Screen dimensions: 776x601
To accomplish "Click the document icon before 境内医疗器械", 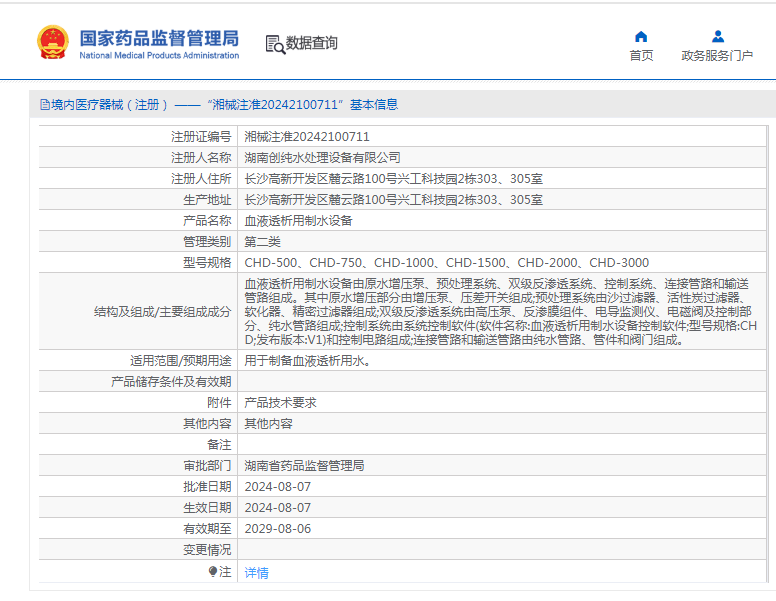I will pos(45,104).
